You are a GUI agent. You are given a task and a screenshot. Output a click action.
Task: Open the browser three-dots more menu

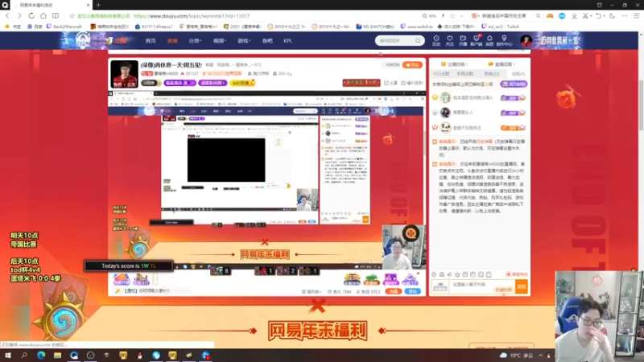click(x=625, y=15)
